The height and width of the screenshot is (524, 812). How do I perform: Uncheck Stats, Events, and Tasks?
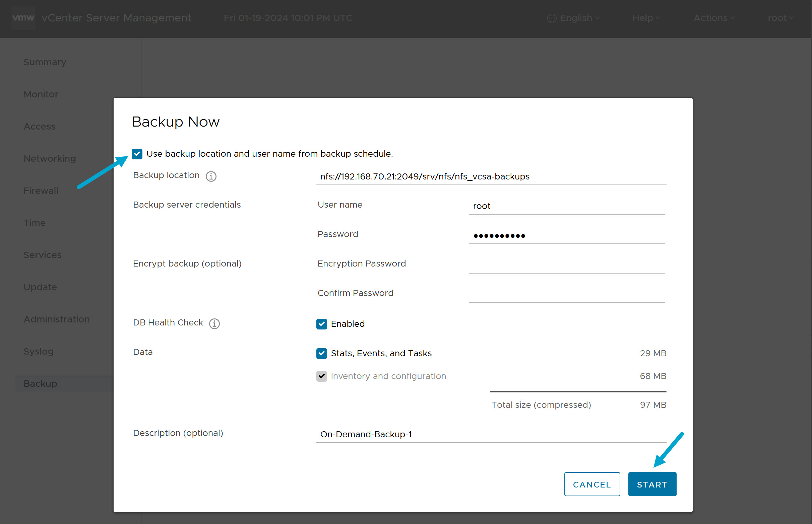tap(321, 354)
